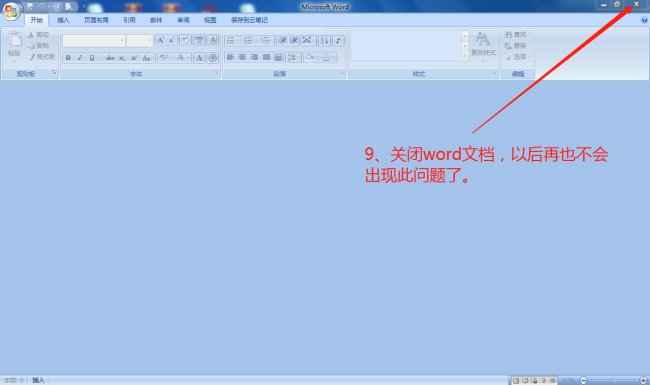
Task: Click the Paste icon in the clipboard group
Action: coord(15,40)
